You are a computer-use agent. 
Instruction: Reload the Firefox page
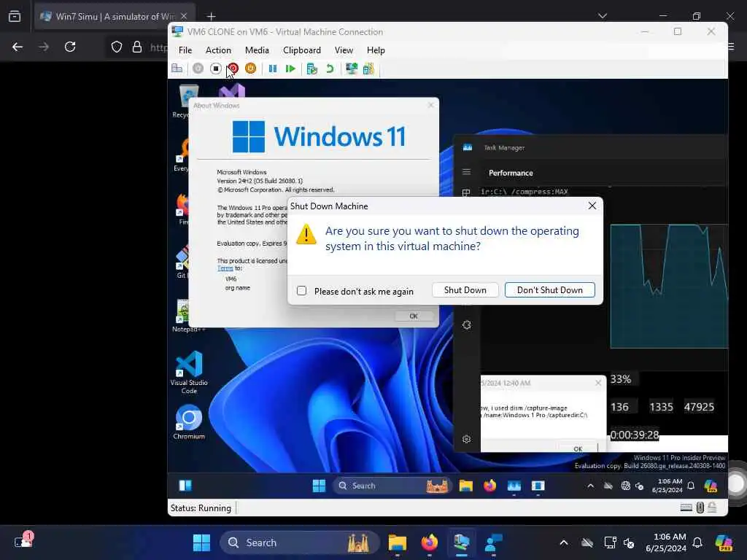(x=70, y=47)
